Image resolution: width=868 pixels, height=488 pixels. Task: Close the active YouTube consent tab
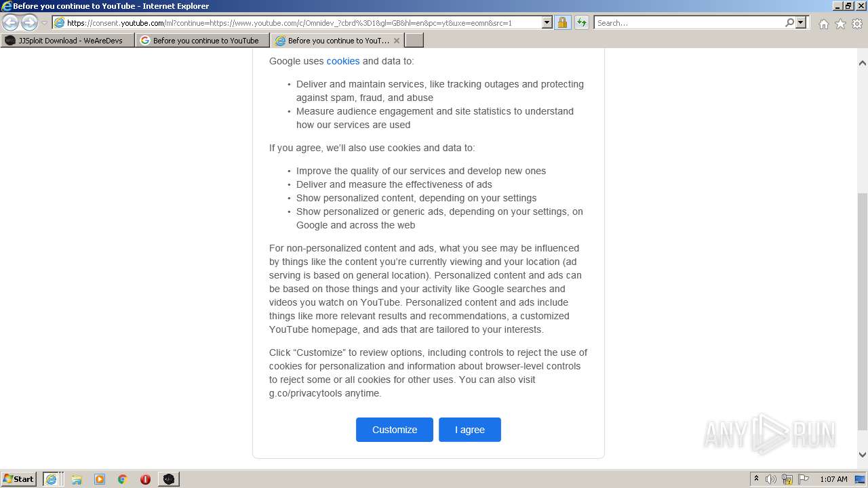[397, 41]
